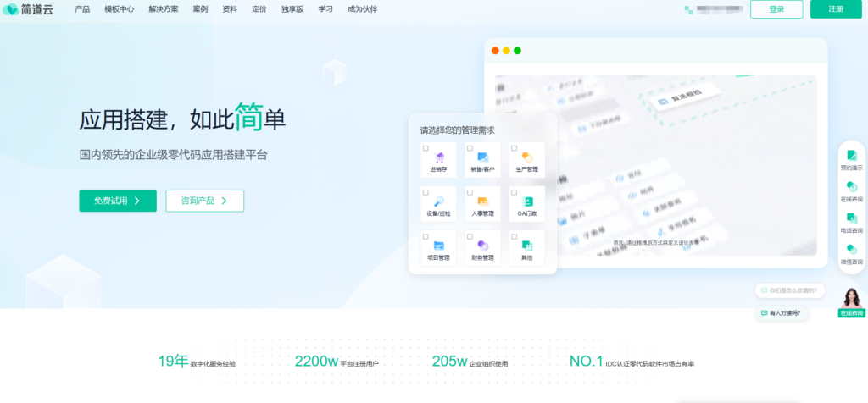Expand the 产品 navigation menu
The width and height of the screenshot is (868, 403).
click(82, 9)
